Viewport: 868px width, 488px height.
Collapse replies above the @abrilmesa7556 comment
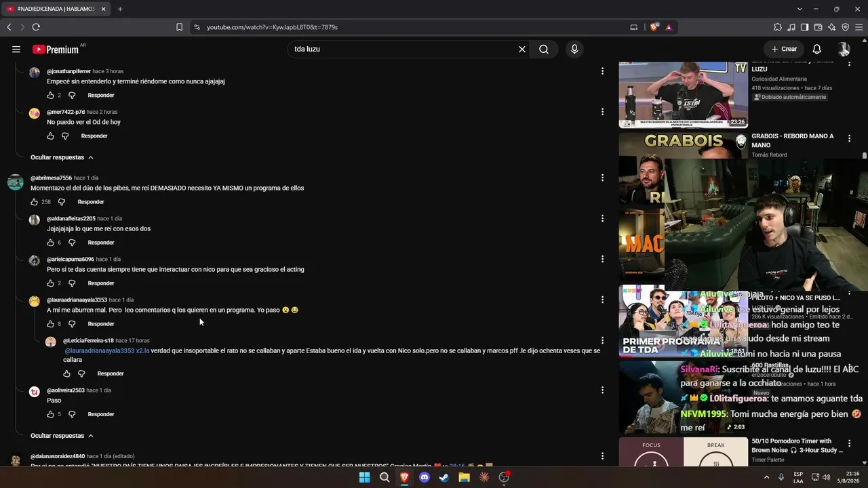click(x=62, y=157)
